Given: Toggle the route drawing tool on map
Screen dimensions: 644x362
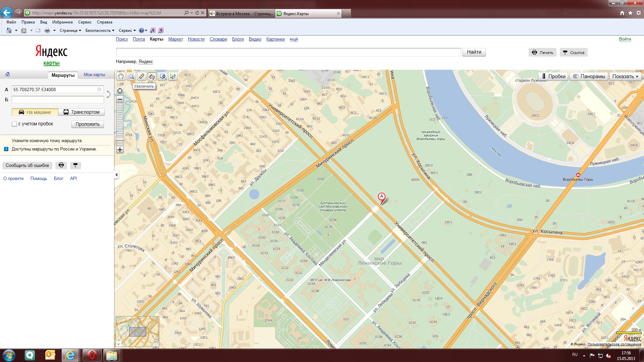Looking at the screenshot, I should 152,76.
